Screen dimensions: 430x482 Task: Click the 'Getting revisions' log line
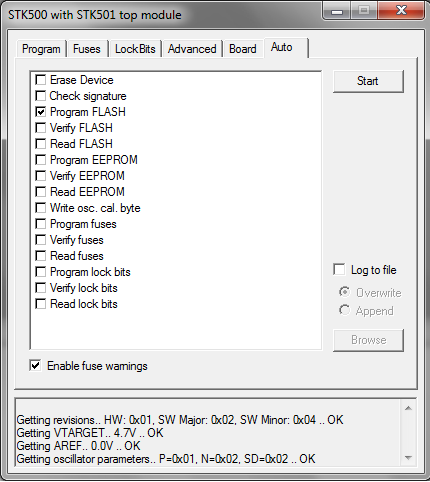tap(180, 420)
